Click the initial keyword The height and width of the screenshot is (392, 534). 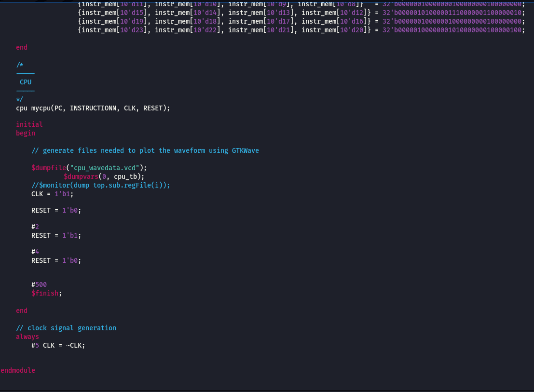pyautogui.click(x=29, y=124)
